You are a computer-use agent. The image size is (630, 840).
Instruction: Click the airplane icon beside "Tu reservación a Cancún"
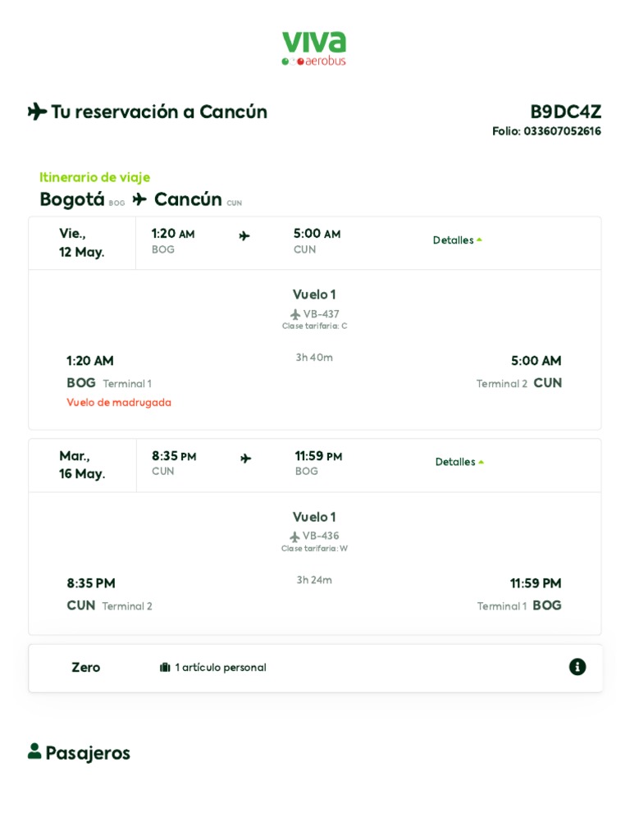[37, 112]
